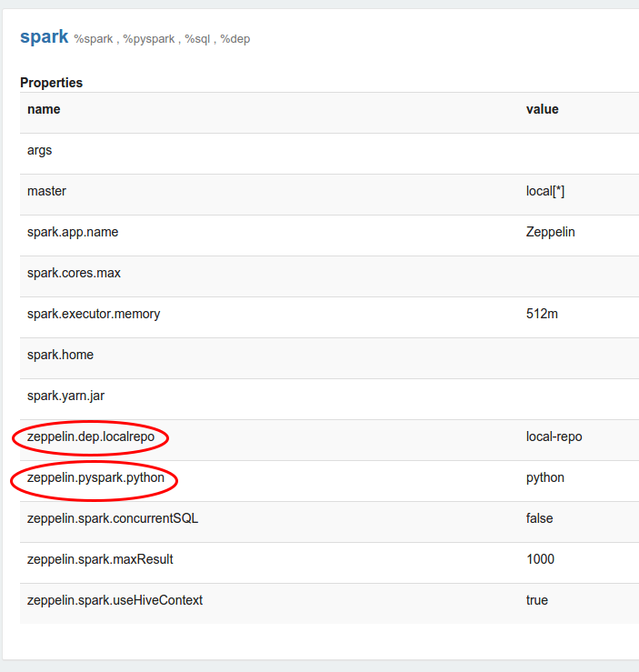Viewport: 639px width, 672px height.
Task: Click the Properties section heading
Action: pos(51,83)
